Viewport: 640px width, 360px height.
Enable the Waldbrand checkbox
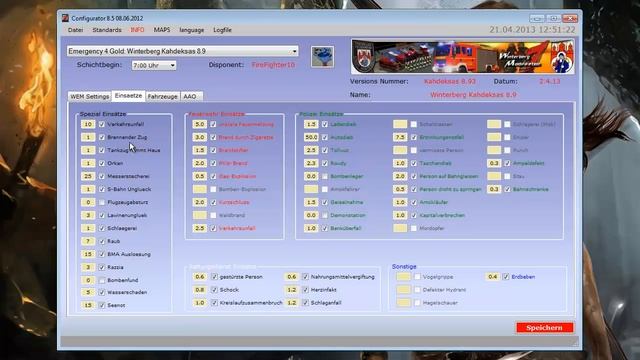pyautogui.click(x=213, y=215)
